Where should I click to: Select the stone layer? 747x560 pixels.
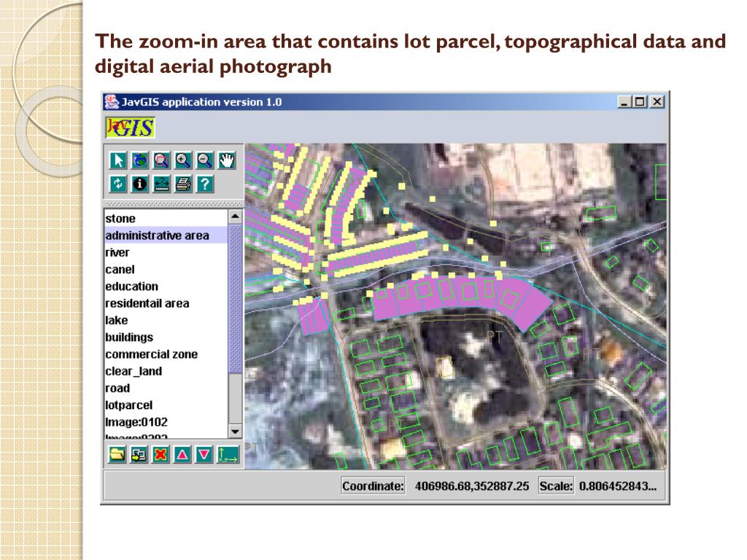166,219
